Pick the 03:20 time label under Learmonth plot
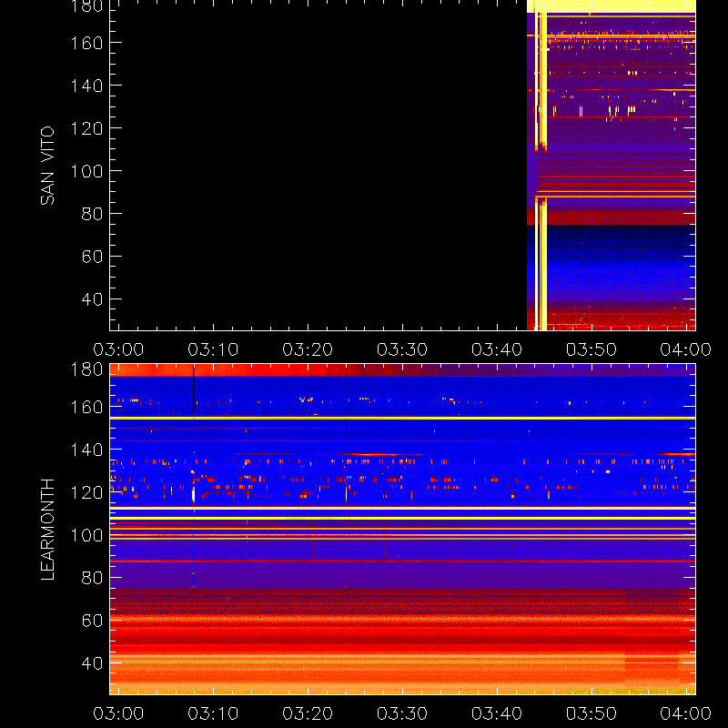Screen dimensions: 728x728 tap(308, 713)
